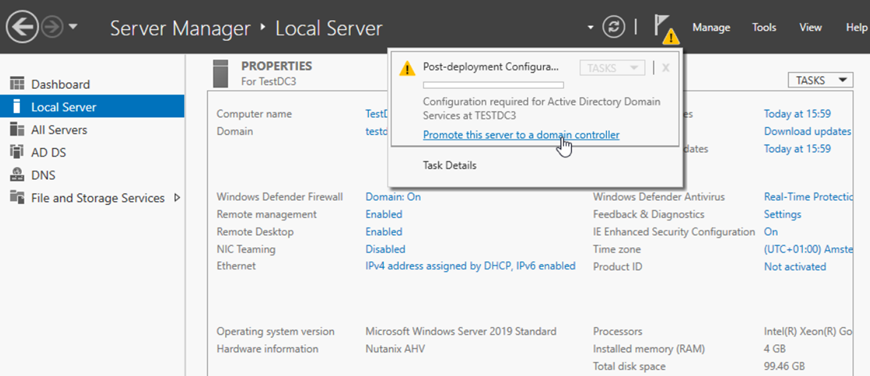Click Not activated Product ID link

click(795, 267)
